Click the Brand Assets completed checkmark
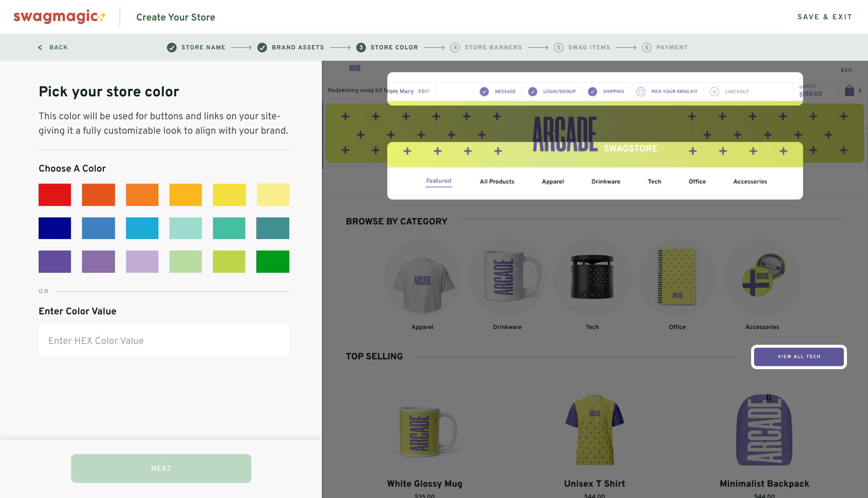 [262, 48]
